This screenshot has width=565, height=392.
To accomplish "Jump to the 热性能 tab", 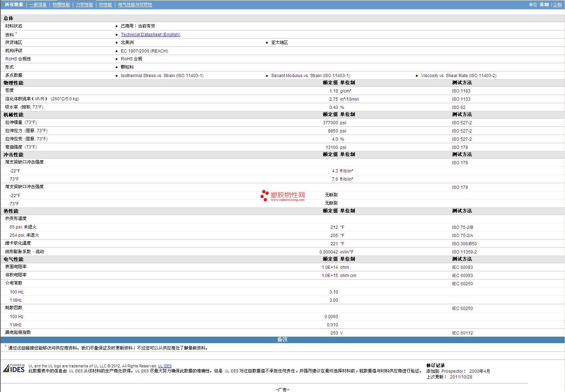I will (105, 5).
